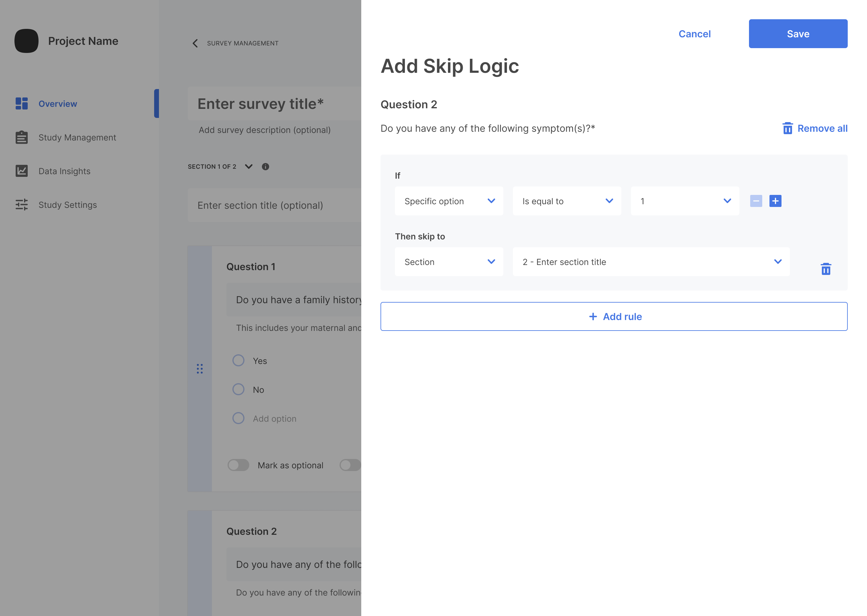Viewport: 867px width, 616px height.
Task: Click the back arrow beside Survey Management
Action: (x=195, y=43)
